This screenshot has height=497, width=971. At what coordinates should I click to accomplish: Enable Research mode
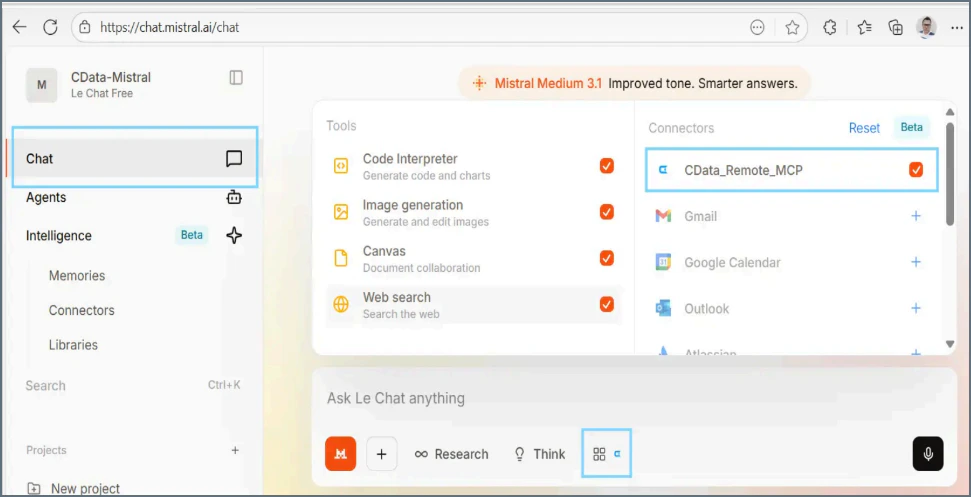click(451, 454)
